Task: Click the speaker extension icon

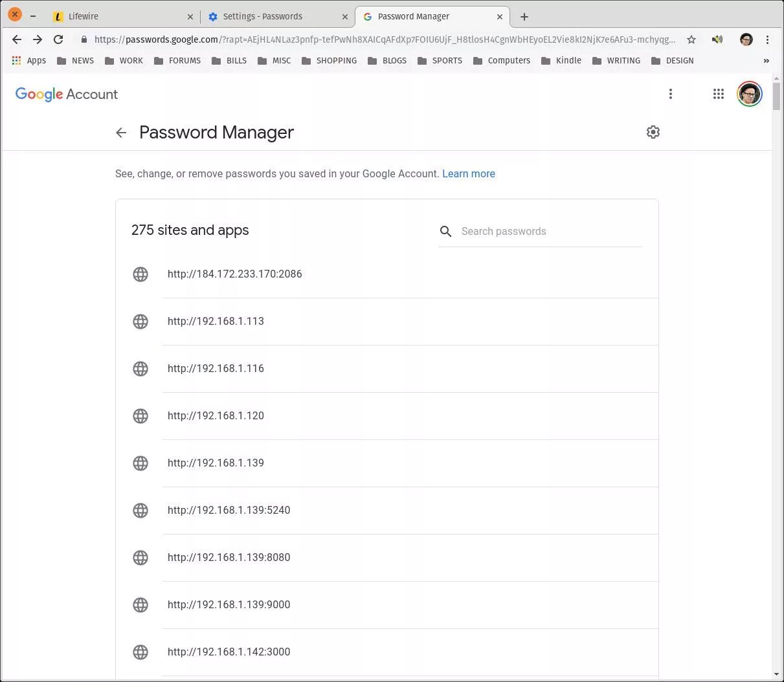Action: click(717, 39)
